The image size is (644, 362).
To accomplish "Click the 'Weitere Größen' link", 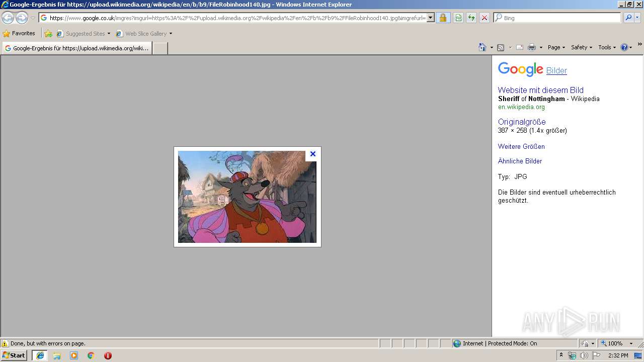I will (521, 147).
